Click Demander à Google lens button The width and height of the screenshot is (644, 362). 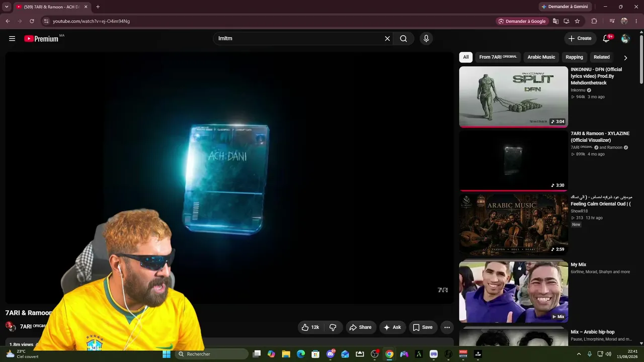[522, 21]
